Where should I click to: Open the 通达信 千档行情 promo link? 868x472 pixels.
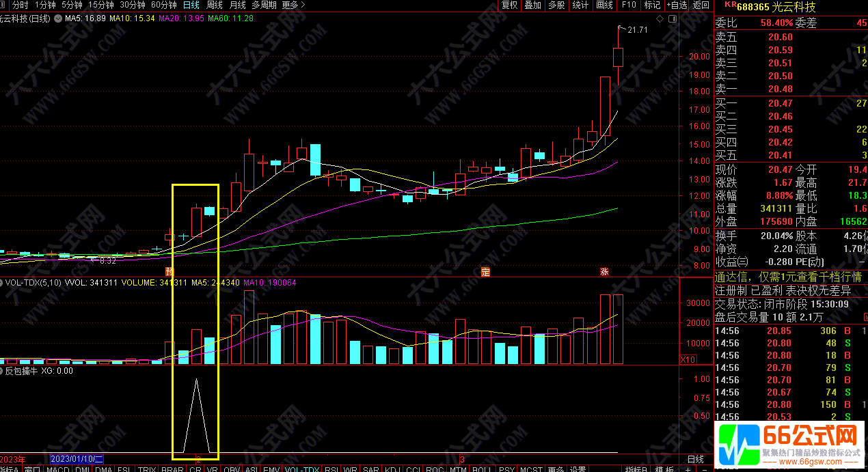788,277
